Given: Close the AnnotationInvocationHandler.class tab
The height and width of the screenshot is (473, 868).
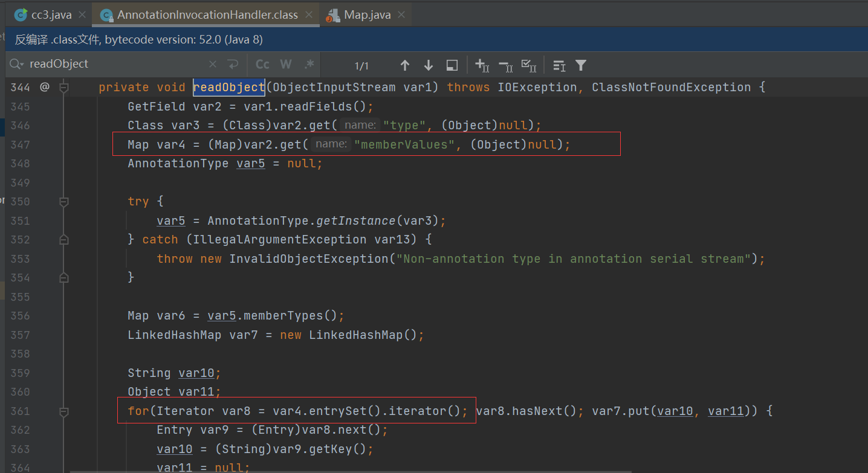Looking at the screenshot, I should 310,15.
